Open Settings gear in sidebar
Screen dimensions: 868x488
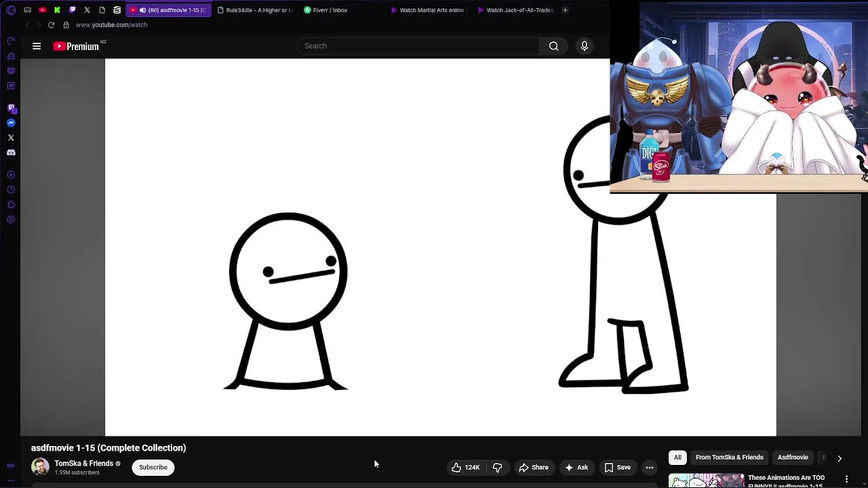(x=11, y=220)
